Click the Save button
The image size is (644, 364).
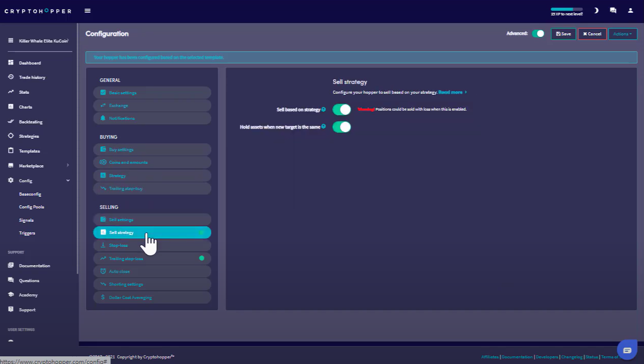[x=563, y=34]
